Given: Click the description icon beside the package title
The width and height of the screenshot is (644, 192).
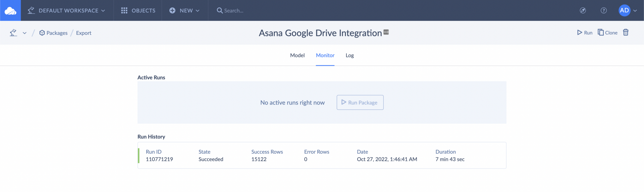Looking at the screenshot, I should tap(386, 32).
